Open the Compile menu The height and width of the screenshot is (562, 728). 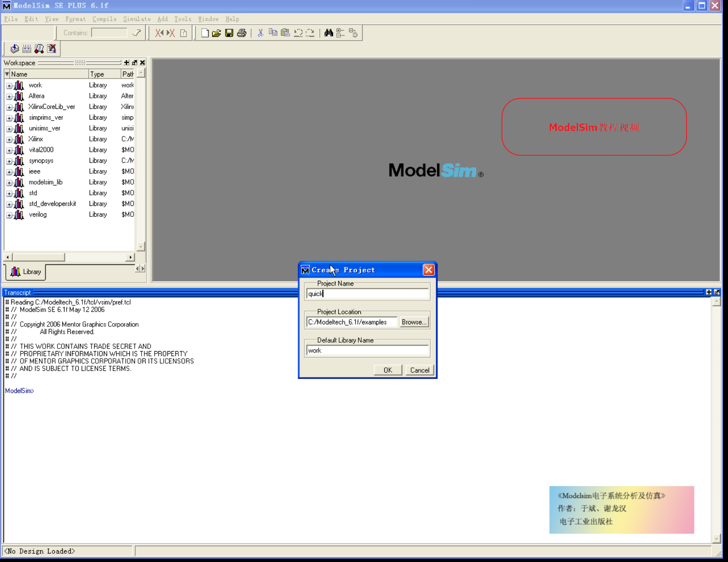(105, 19)
